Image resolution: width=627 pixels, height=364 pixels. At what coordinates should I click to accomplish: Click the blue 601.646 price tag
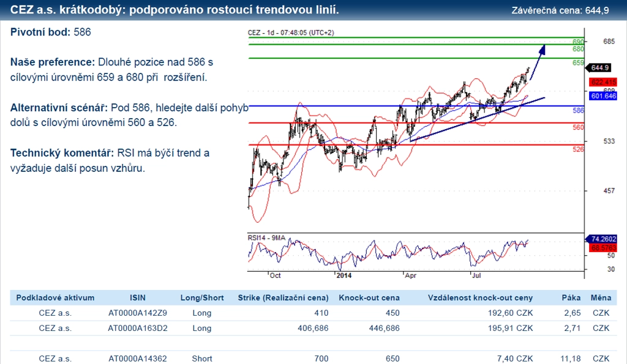click(x=603, y=96)
